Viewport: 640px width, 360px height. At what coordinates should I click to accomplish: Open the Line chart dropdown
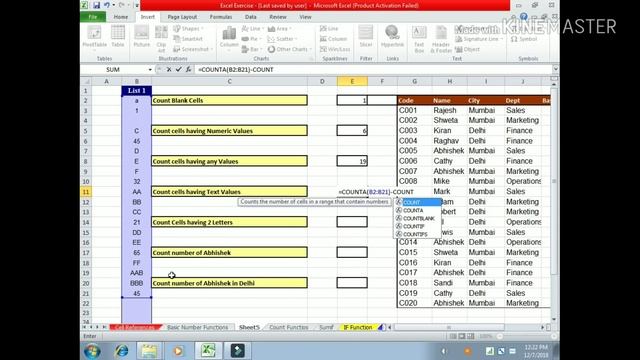252,29
